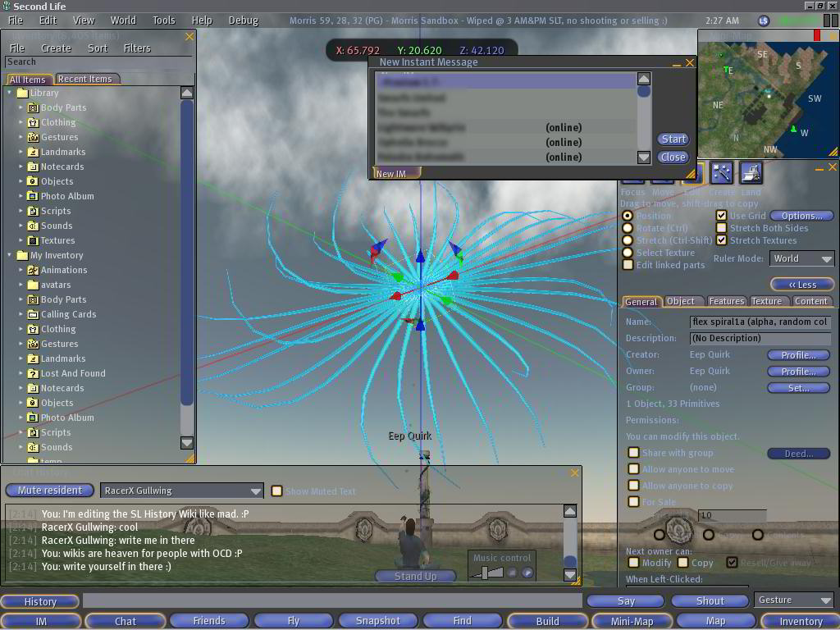
Task: Uncheck the Use Grid checkbox
Action: 722,216
